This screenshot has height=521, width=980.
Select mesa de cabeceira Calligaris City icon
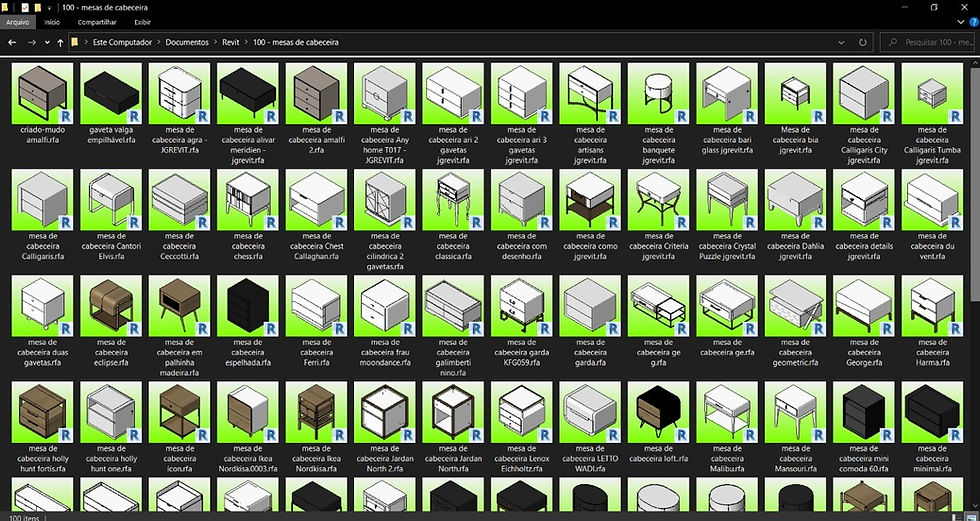click(x=864, y=93)
